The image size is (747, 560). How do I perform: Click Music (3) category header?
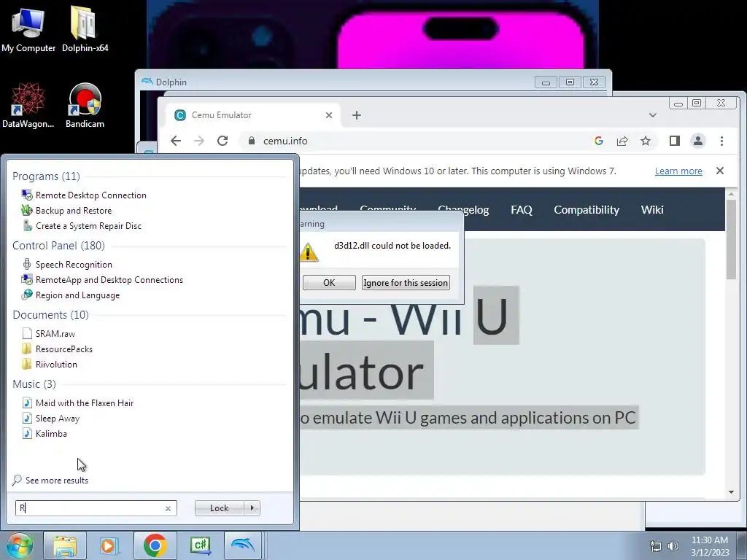click(34, 384)
